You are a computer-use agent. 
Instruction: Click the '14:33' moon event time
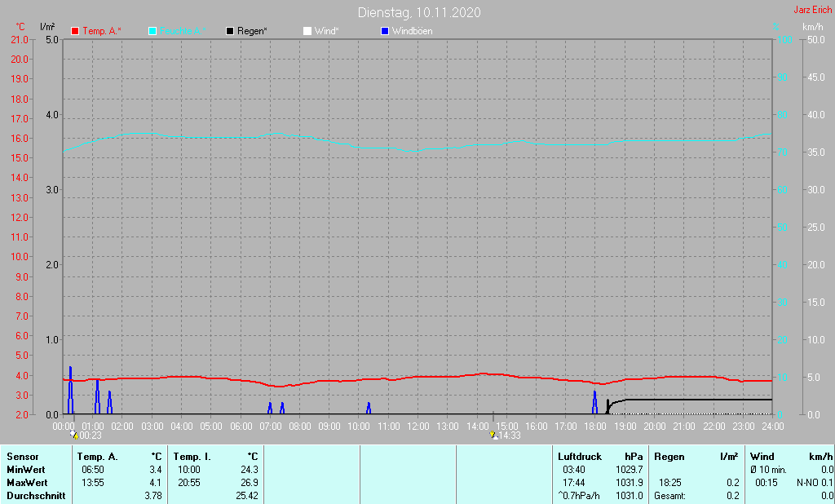tap(510, 435)
